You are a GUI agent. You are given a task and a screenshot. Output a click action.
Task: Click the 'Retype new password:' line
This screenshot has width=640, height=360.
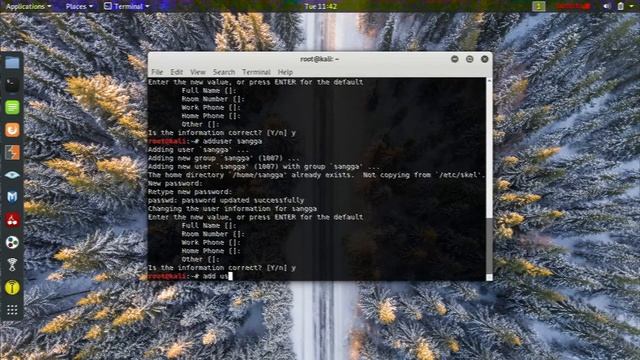[189, 192]
